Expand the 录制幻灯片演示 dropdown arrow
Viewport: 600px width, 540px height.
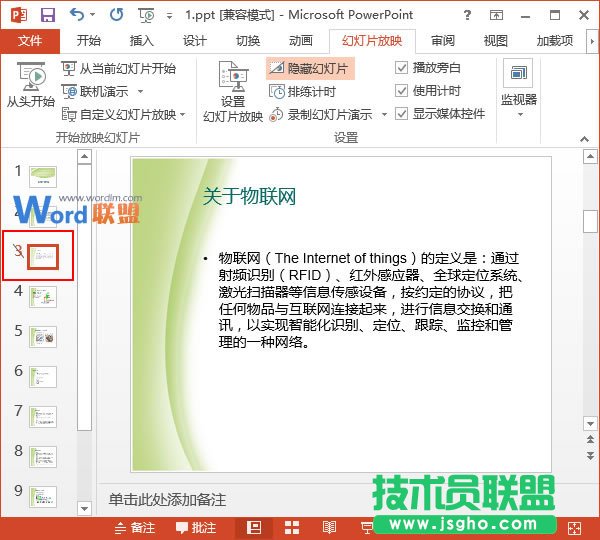point(383,115)
